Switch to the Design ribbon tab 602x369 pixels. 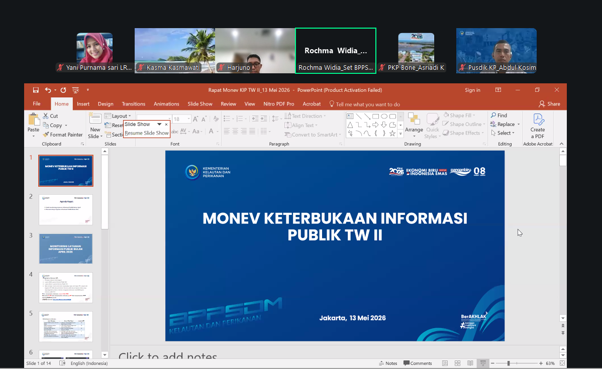pos(105,104)
